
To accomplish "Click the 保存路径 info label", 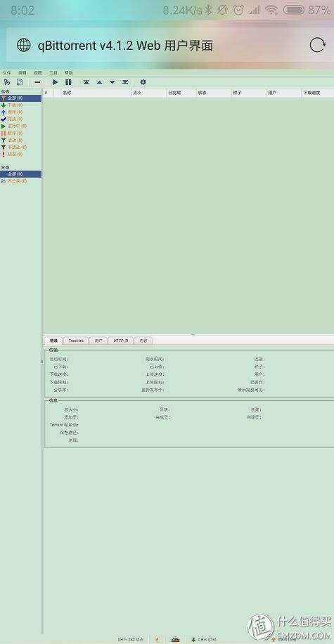I will point(69,433).
